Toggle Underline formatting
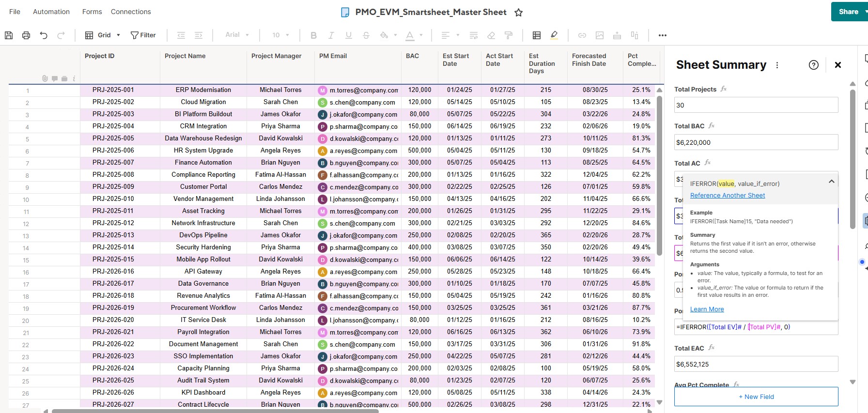The image size is (868, 413). (348, 35)
